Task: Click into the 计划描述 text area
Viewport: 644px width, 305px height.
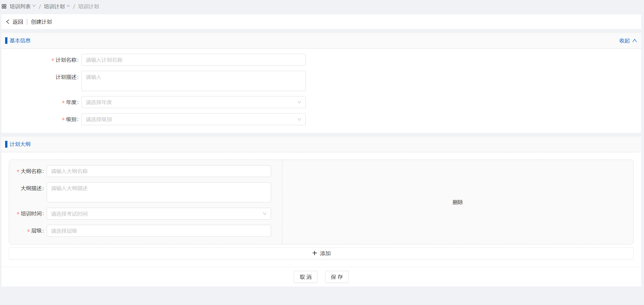Action: (193, 81)
